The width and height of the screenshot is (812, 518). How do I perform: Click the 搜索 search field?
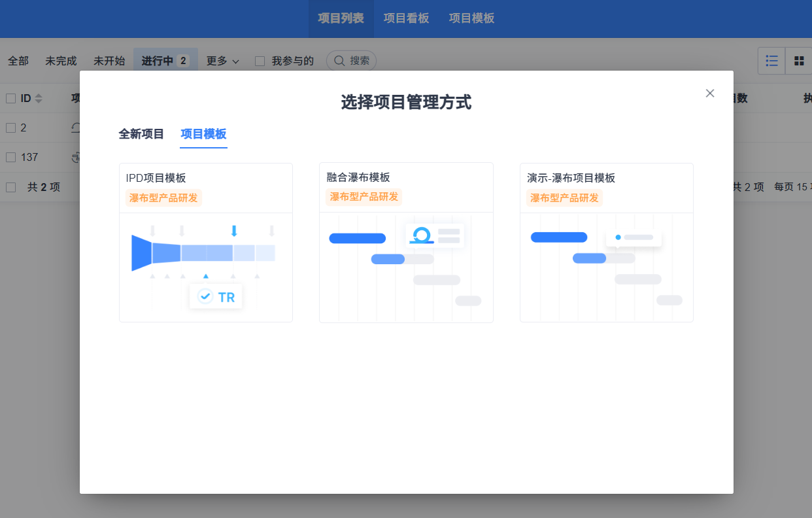pos(360,61)
